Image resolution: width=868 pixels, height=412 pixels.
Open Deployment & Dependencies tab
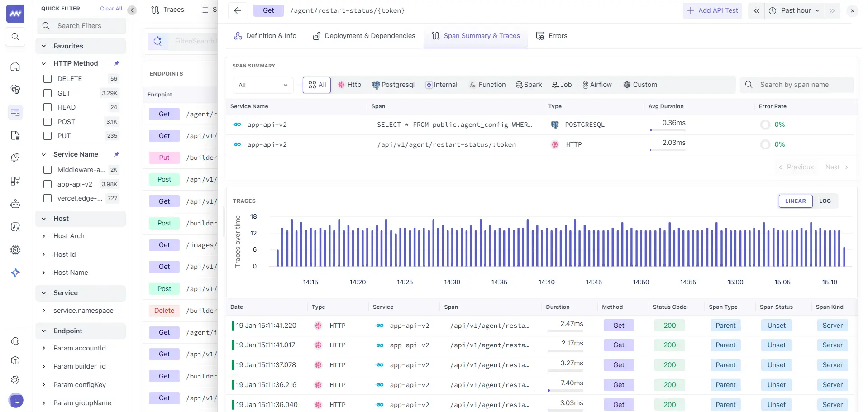tap(364, 36)
